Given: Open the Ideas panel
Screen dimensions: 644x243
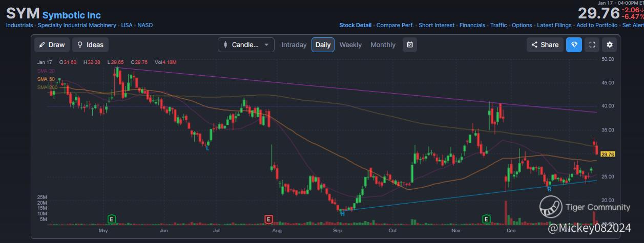Looking at the screenshot, I should point(90,45).
